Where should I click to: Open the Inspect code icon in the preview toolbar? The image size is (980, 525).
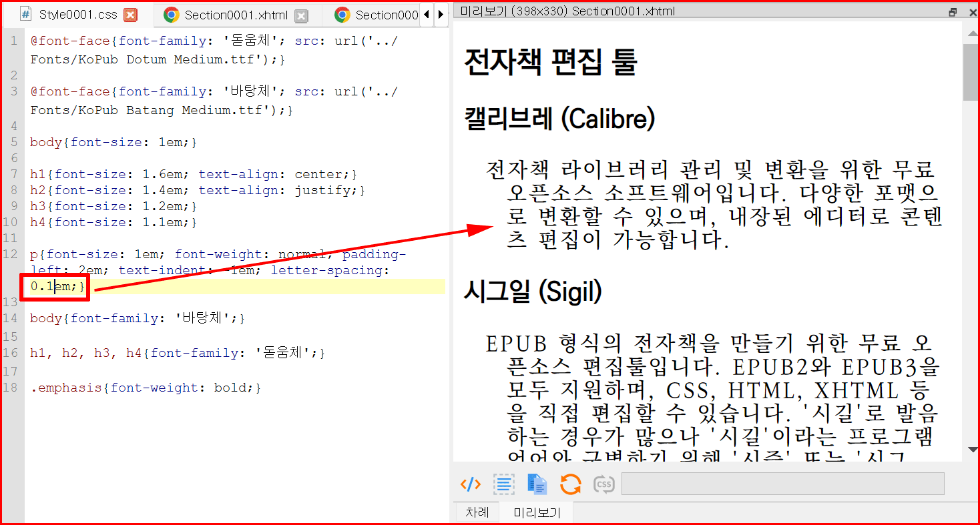pyautogui.click(x=471, y=484)
